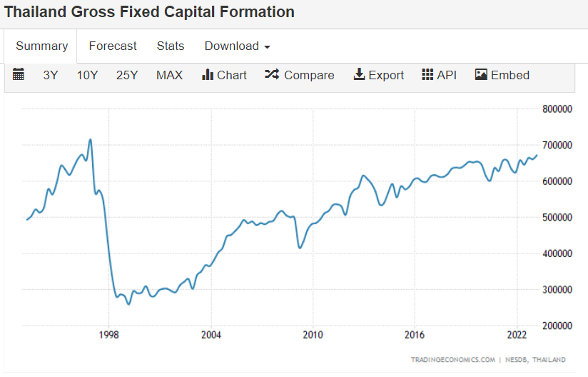Open the Forecast tab

113,46
